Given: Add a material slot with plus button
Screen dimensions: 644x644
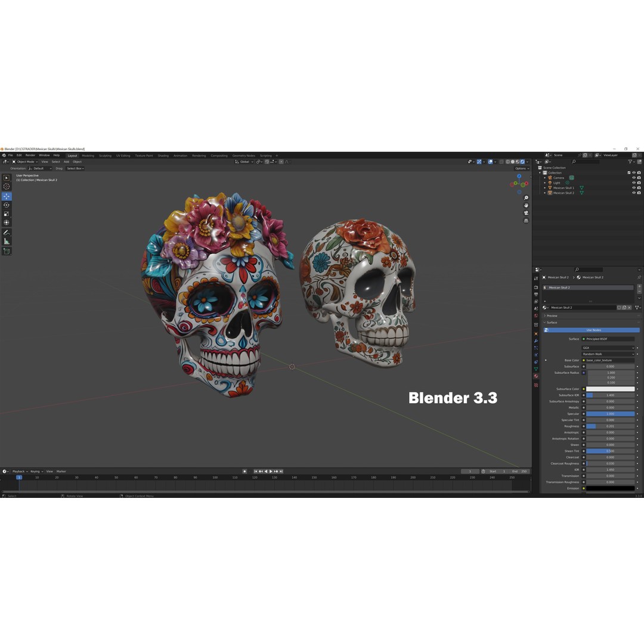Looking at the screenshot, I should coord(639,287).
